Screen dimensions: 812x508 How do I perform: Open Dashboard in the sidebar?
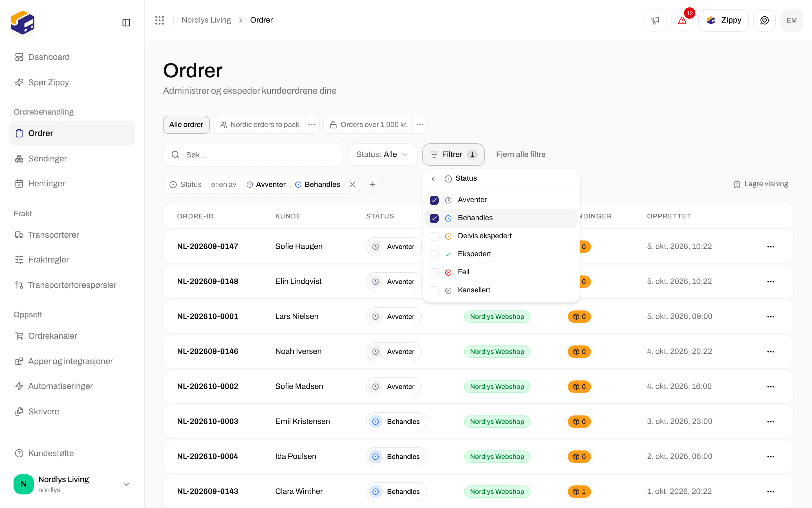tap(72, 57)
